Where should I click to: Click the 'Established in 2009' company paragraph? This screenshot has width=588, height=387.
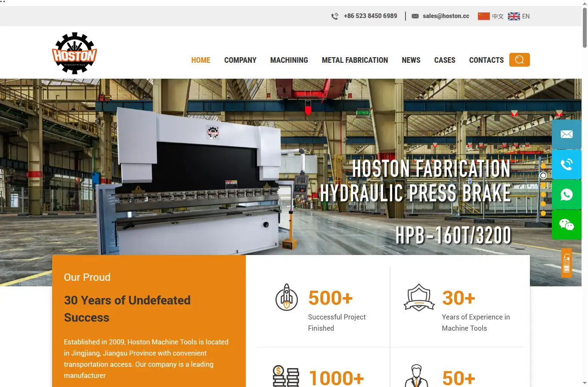click(x=146, y=359)
